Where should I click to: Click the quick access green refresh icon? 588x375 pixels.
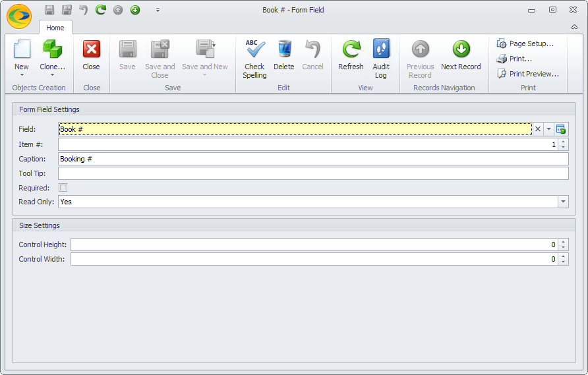click(100, 10)
